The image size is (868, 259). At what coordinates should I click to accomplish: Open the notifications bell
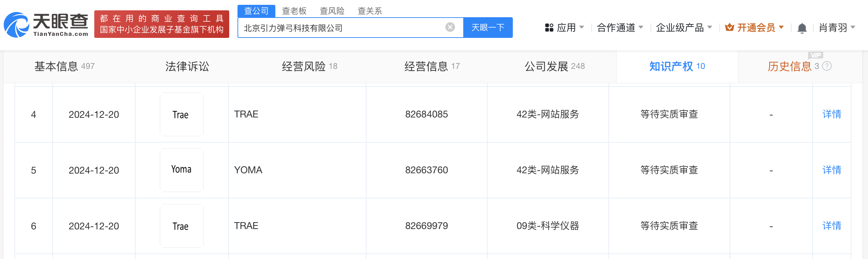pyautogui.click(x=802, y=28)
